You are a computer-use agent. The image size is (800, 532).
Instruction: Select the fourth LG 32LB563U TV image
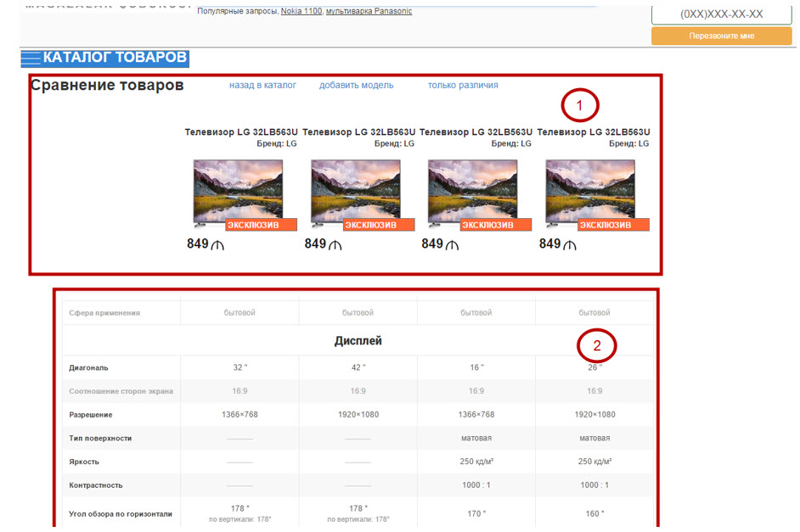tap(590, 191)
